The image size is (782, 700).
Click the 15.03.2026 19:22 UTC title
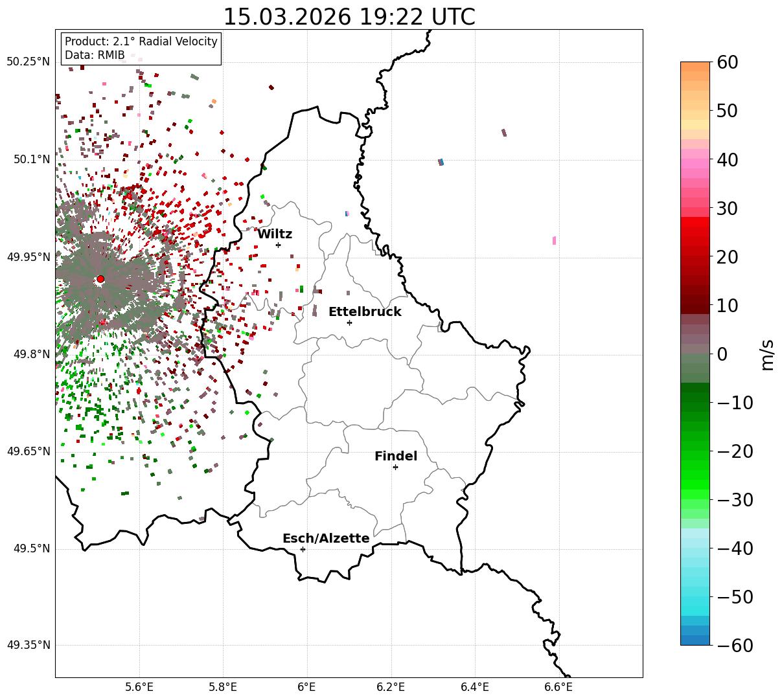pos(349,17)
